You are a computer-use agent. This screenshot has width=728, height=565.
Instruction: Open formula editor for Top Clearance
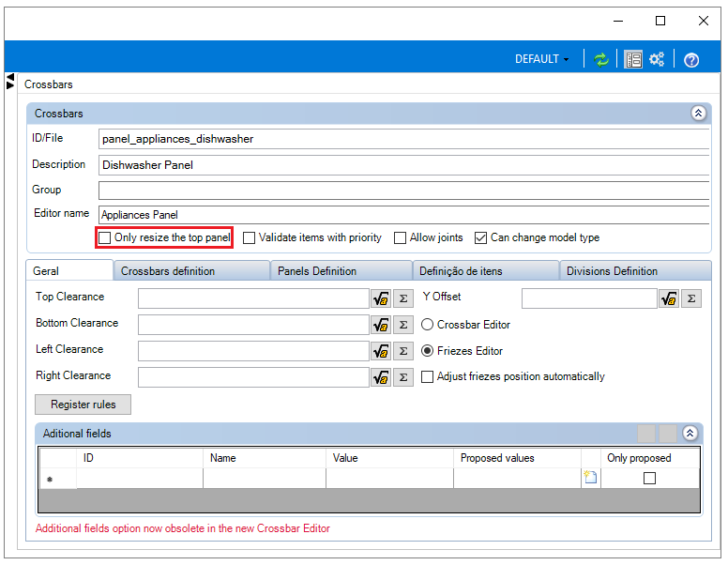click(381, 298)
